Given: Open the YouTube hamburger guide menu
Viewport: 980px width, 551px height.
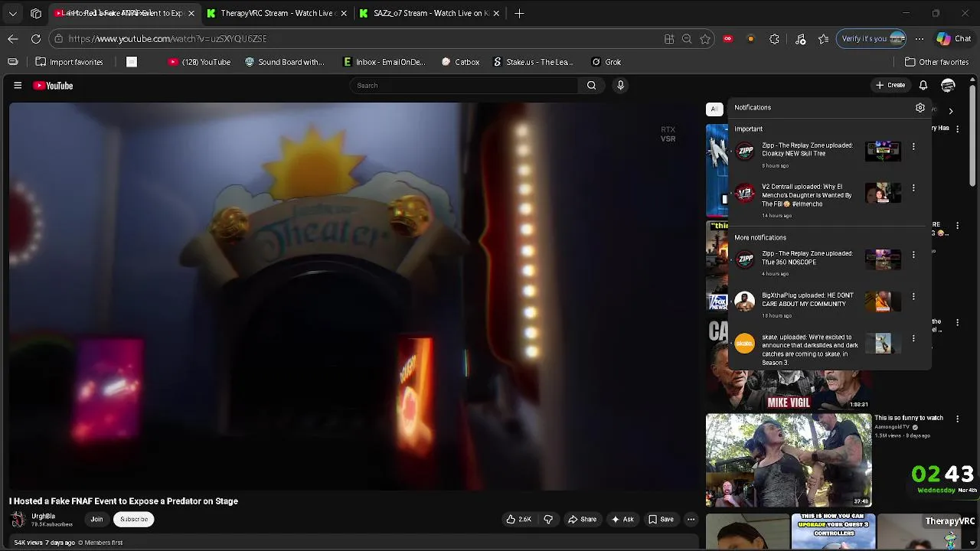Looking at the screenshot, I should point(18,86).
